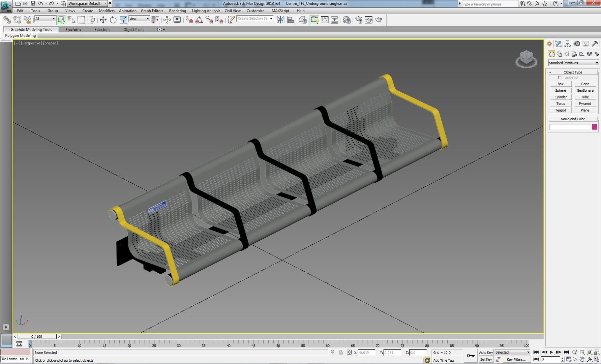Viewport: 601px width, 364px height.
Task: Pick the Select and Scale tool
Action: (123, 20)
